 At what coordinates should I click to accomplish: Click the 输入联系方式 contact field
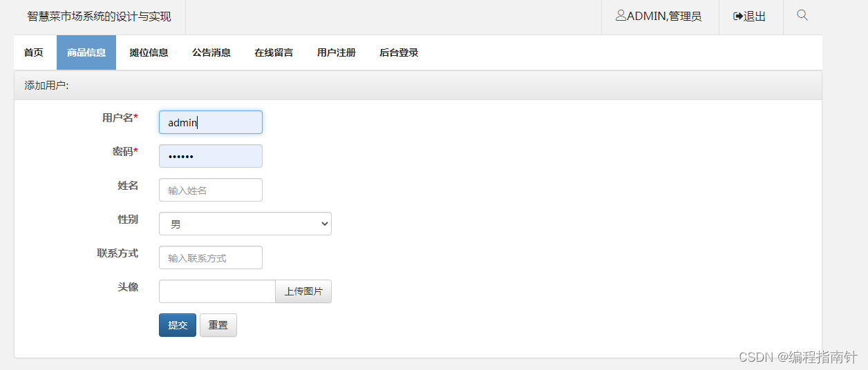click(x=211, y=257)
